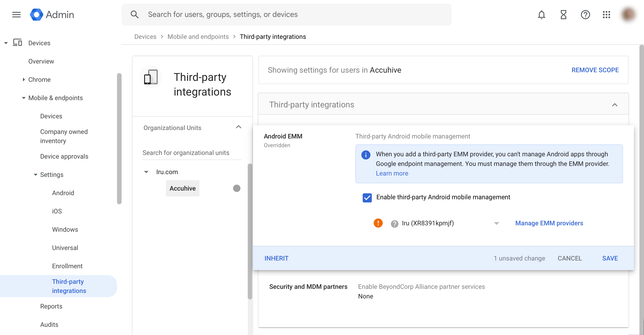
Task: Click the session timer hourglass icon
Action: point(563,14)
